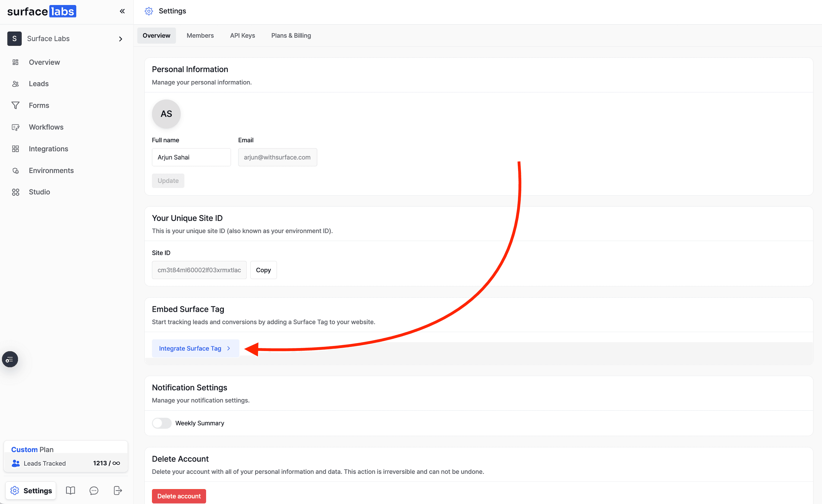Click the Update button
The height and width of the screenshot is (504, 822).
[x=168, y=181]
